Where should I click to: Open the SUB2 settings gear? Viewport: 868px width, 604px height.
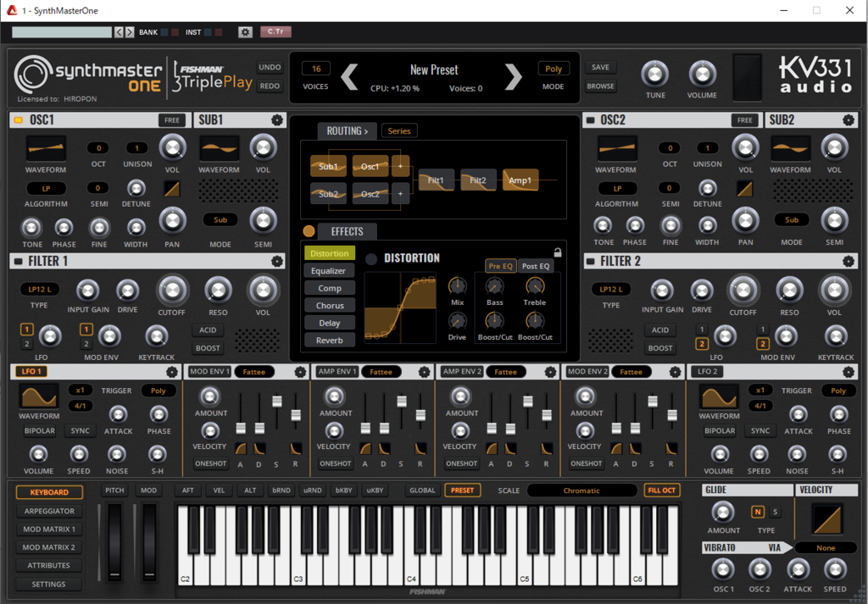[848, 120]
